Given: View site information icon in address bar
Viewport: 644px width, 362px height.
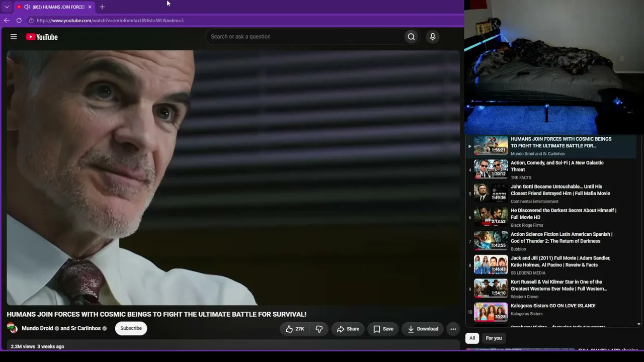Looking at the screenshot, I should 31,21.
